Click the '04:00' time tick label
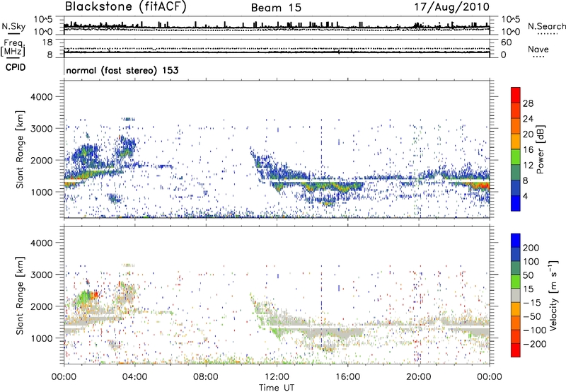 (134, 377)
